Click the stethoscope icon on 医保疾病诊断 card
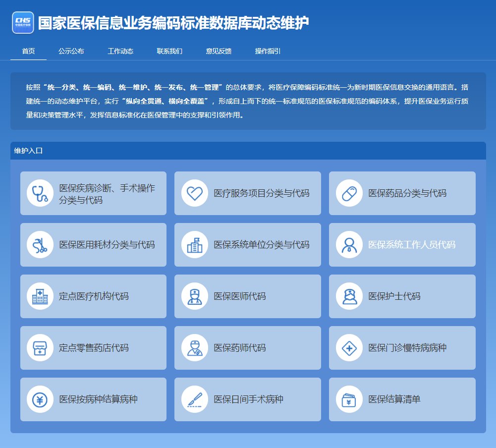 40,193
